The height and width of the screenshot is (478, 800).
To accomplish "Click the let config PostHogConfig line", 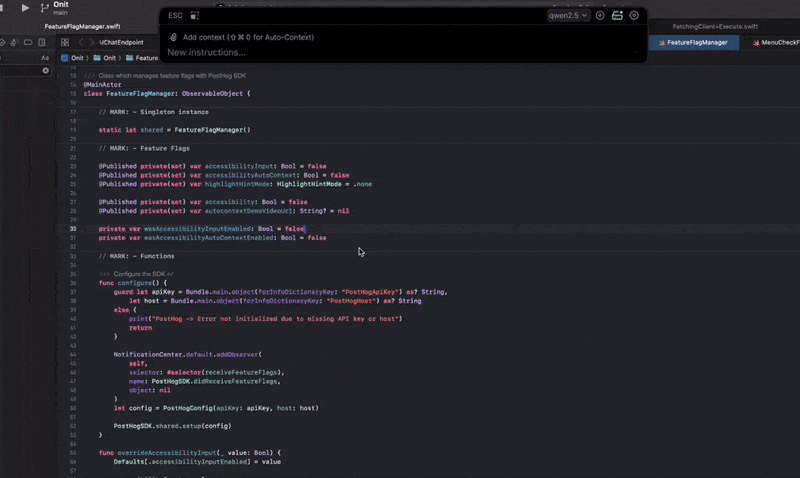I will [216, 409].
